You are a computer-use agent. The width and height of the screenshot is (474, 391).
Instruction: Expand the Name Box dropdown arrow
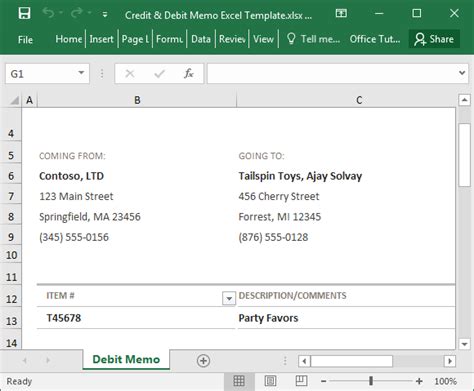[81, 73]
